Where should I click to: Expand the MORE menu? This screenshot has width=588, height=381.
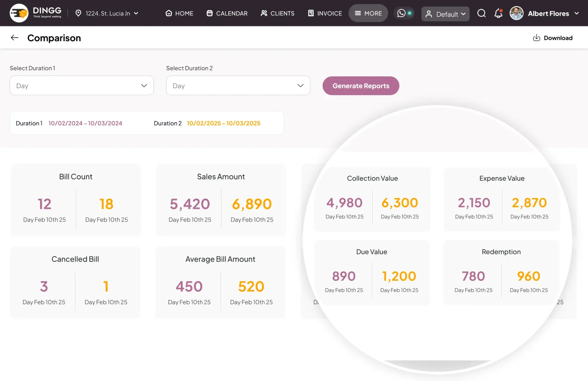point(368,13)
